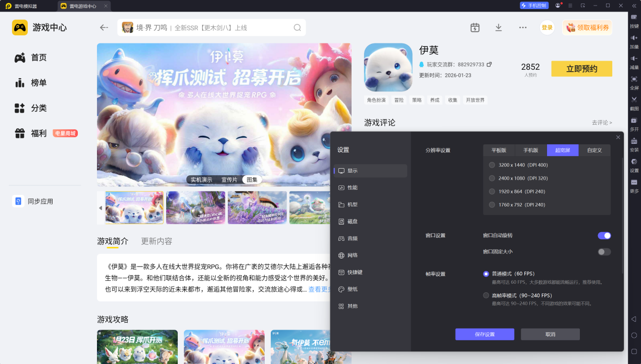Open the 多开 multi-instance tool
The width and height of the screenshot is (641, 364).
point(634,124)
